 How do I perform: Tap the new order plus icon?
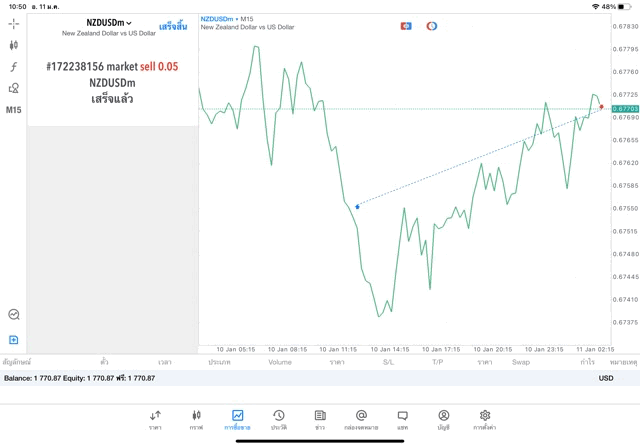(x=14, y=340)
